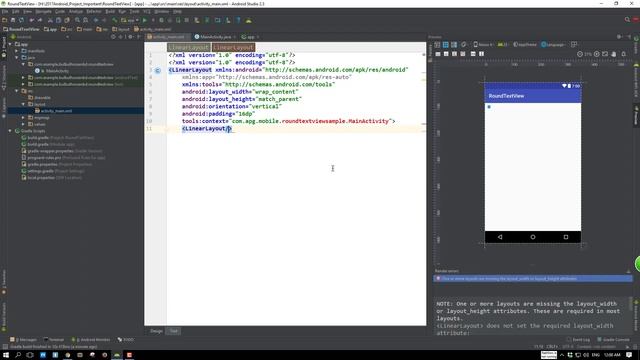Open the TODO tool window
The height and width of the screenshot is (360, 640).
click(126, 340)
